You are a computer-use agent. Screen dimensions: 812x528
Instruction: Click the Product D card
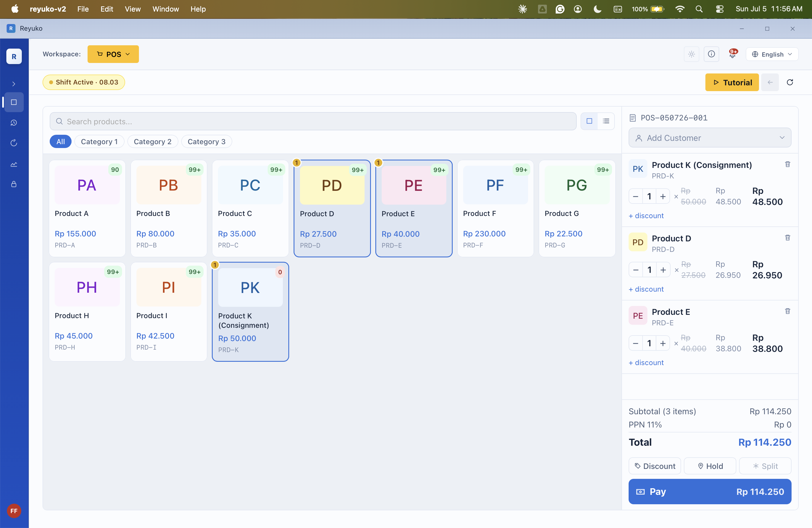click(332, 208)
